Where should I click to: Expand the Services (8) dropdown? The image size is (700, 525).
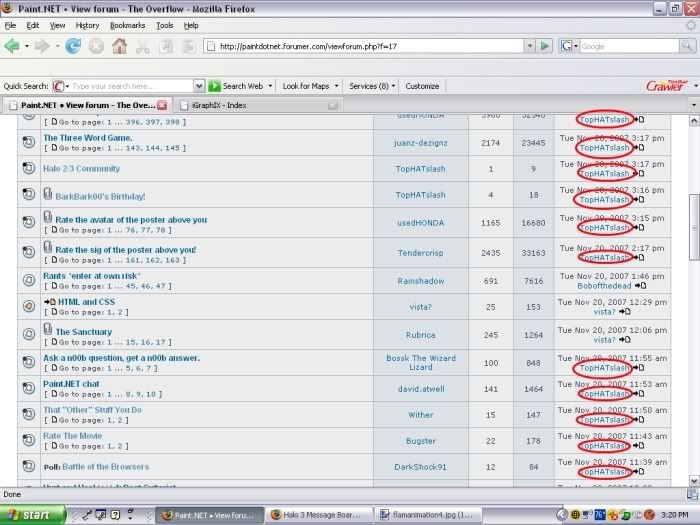point(393,86)
